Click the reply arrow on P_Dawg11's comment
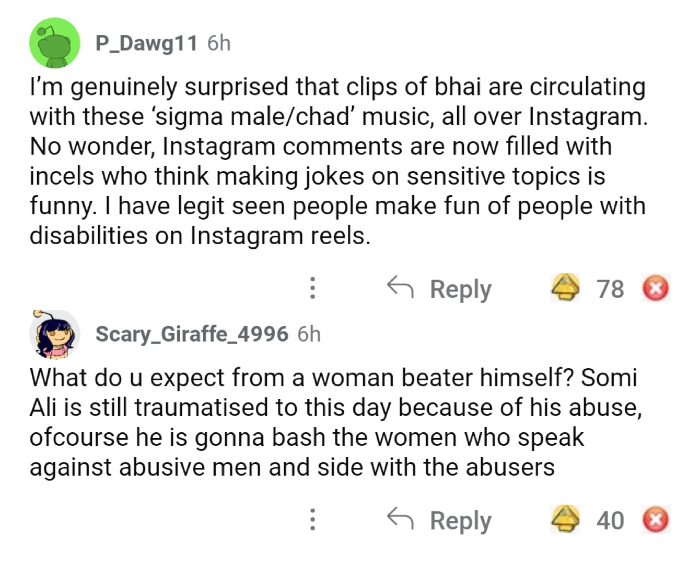Image resolution: width=700 pixels, height=572 pixels. pyautogui.click(x=401, y=289)
